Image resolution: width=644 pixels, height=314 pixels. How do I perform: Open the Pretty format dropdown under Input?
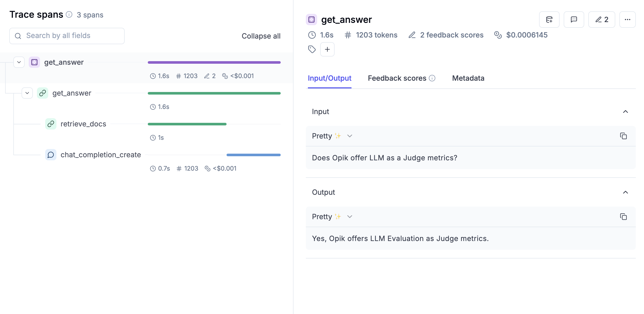point(332,136)
